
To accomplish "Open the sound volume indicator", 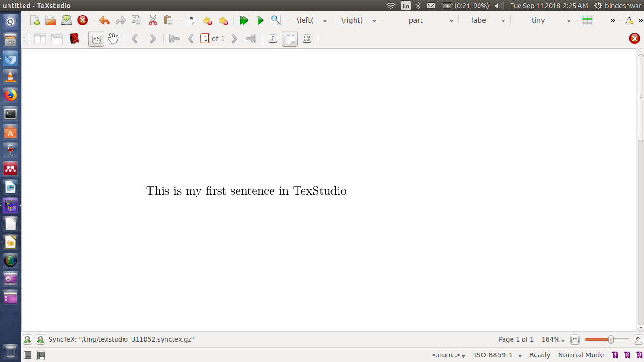I will tap(499, 6).
